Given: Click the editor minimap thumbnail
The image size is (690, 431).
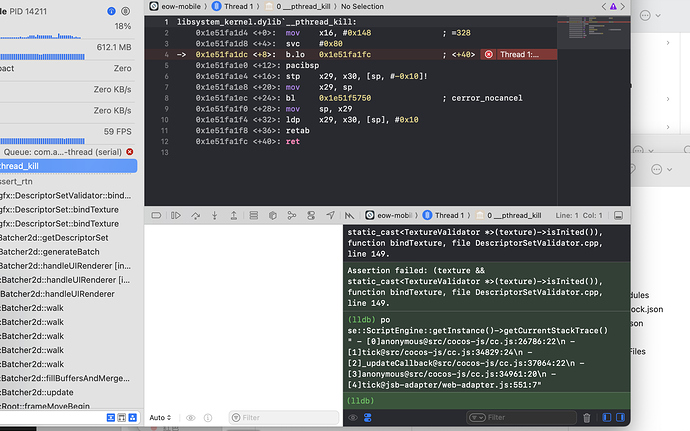Looking at the screenshot, I should pos(593,28).
